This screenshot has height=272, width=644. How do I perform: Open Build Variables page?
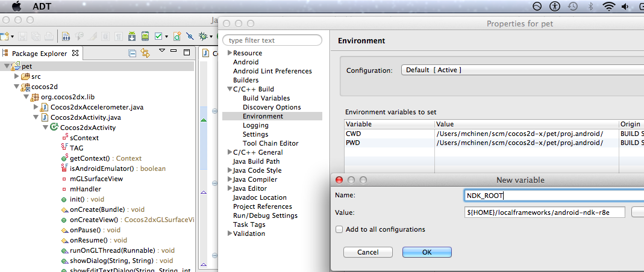point(266,98)
